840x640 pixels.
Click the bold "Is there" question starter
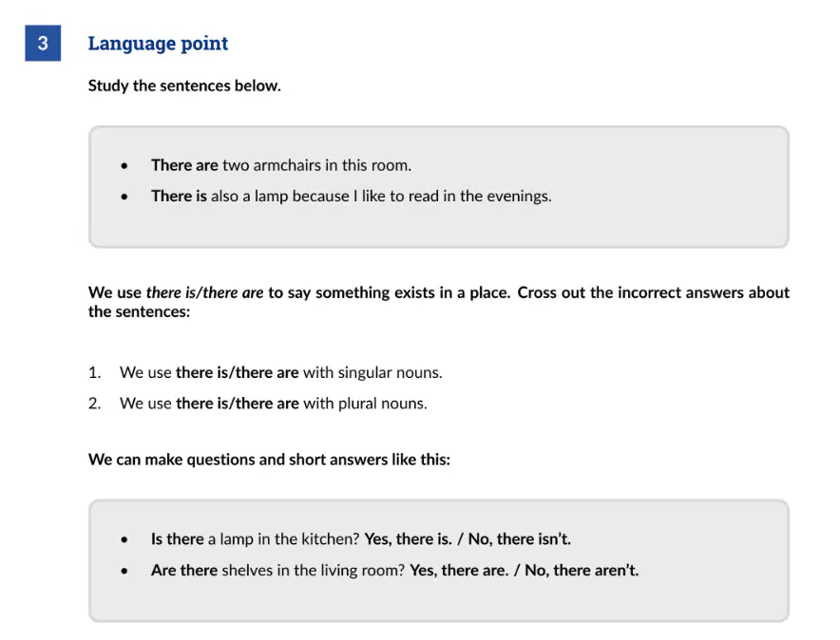178,538
